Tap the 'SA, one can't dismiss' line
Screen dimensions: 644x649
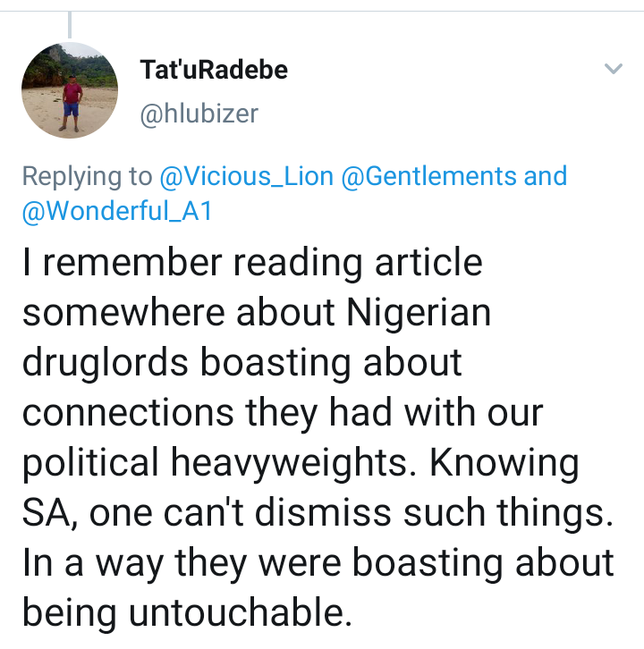coord(318,512)
